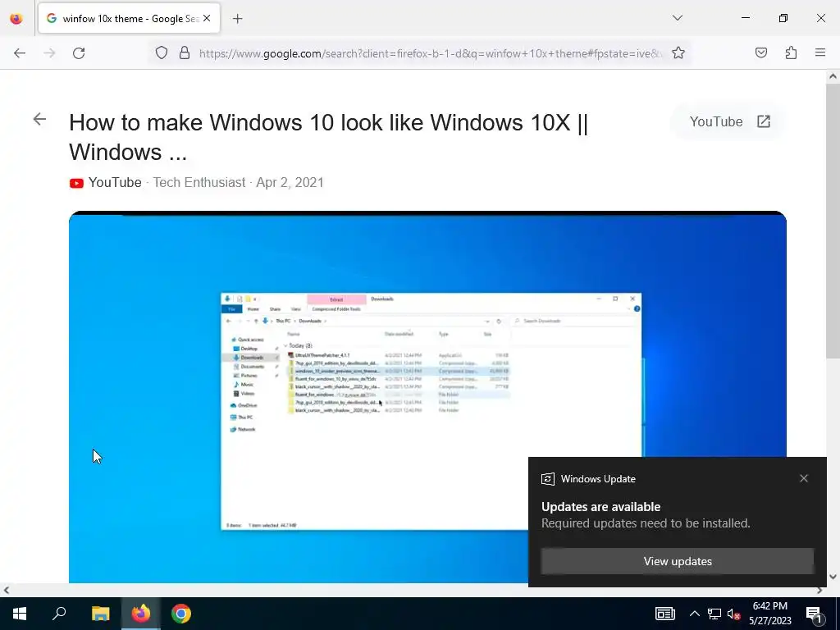Screen dimensions: 840x630
Task: Save page to Pocket
Action: click(x=760, y=52)
